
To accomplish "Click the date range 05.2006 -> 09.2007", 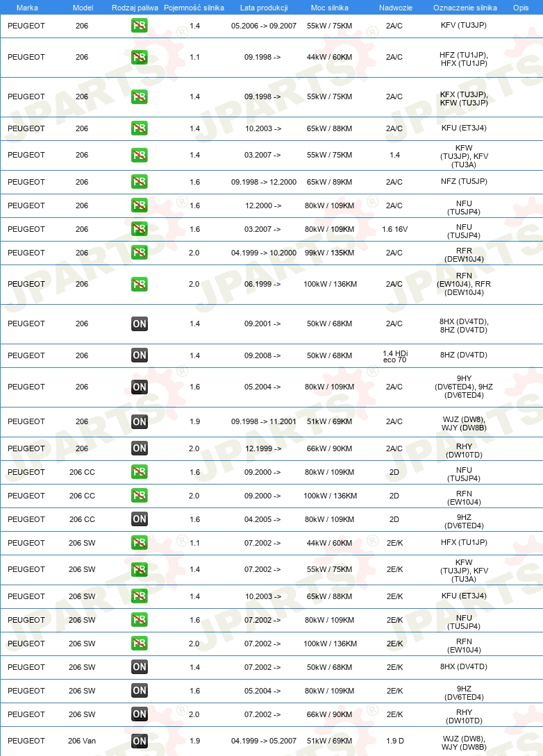I will [264, 26].
